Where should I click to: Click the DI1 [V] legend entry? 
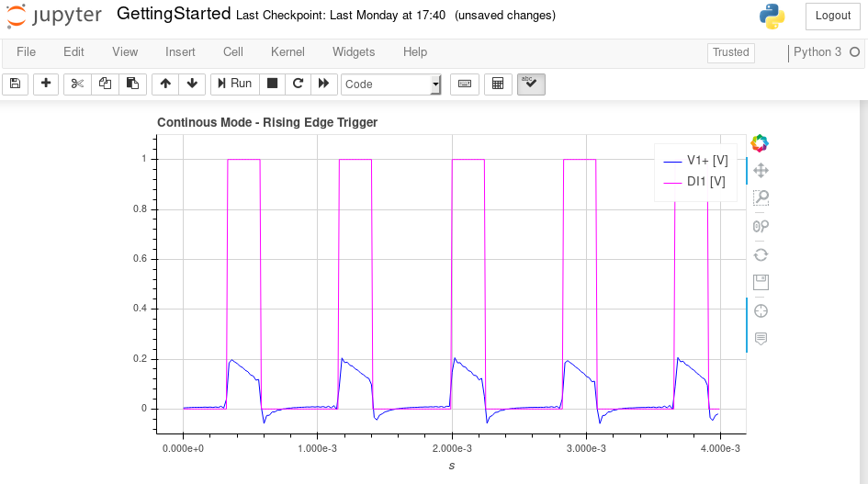[694, 182]
